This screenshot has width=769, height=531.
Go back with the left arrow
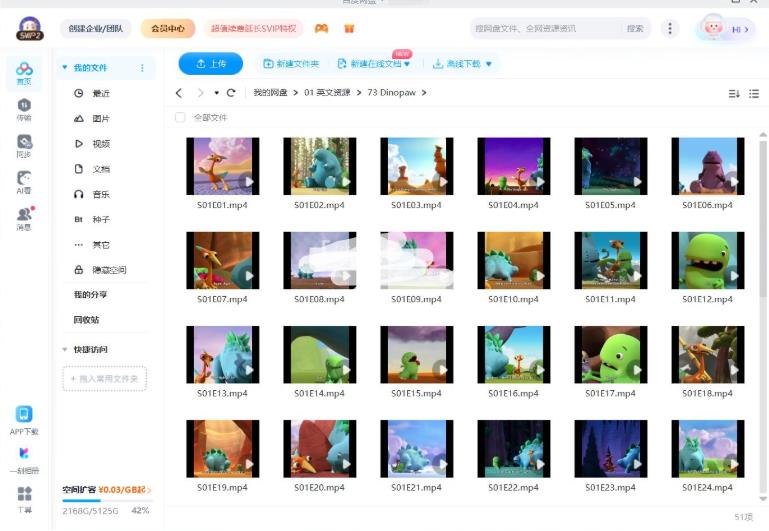click(179, 93)
